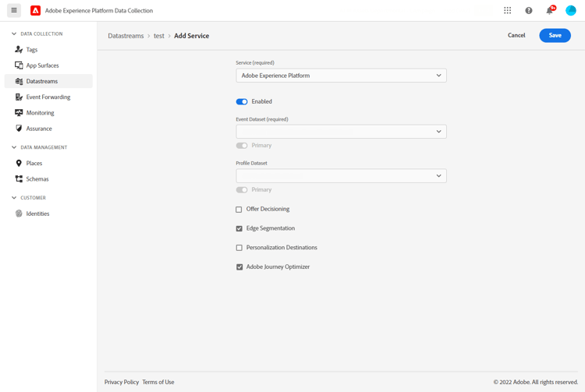Viewport: 585px width, 392px height.
Task: Click the Schemas icon in sidebar
Action: click(x=19, y=179)
